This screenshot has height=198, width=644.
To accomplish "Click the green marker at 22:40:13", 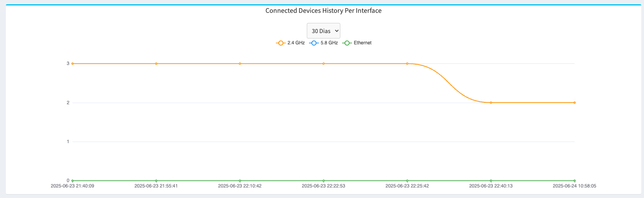I will click(x=491, y=180).
